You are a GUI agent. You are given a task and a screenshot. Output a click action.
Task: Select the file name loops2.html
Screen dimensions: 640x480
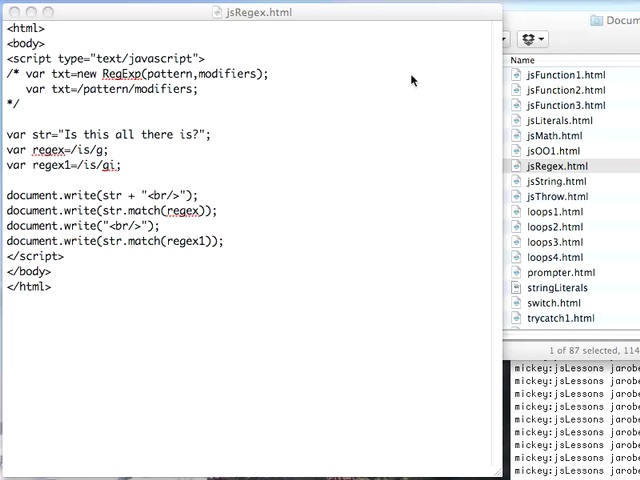coord(555,227)
